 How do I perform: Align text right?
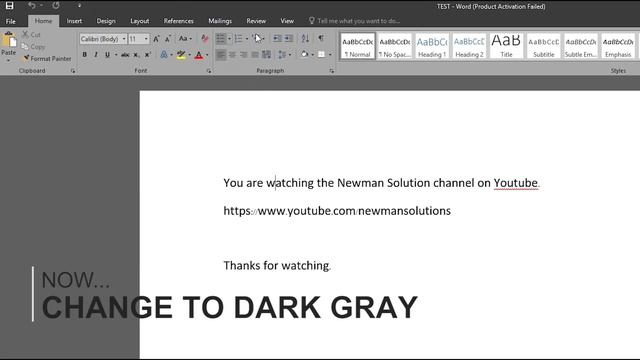coord(244,55)
